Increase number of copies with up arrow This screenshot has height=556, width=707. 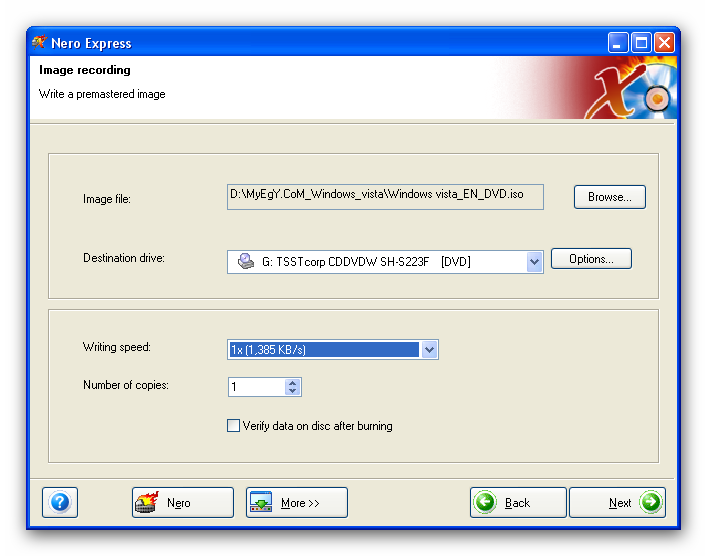click(x=293, y=383)
